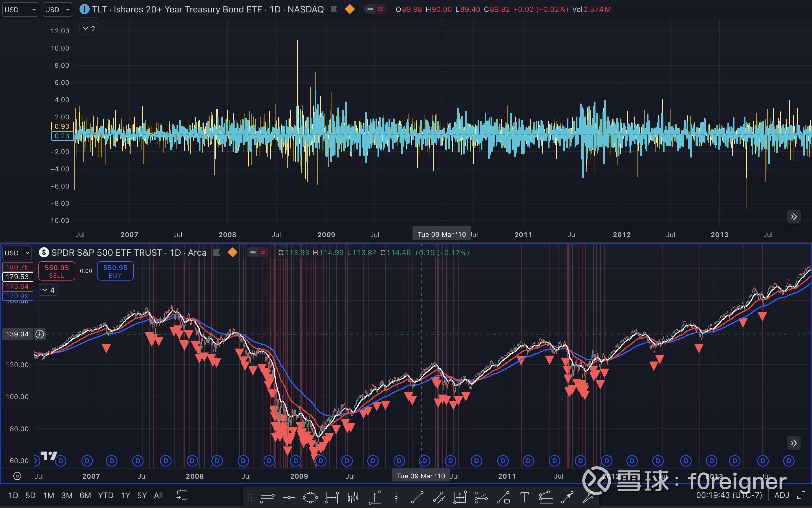Expand the SPDR indicator legend showing 4

[48, 290]
